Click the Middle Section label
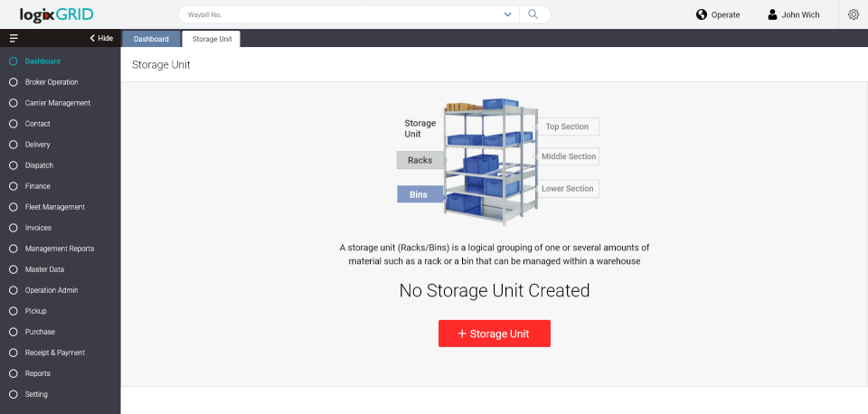The image size is (868, 414). pyautogui.click(x=566, y=156)
